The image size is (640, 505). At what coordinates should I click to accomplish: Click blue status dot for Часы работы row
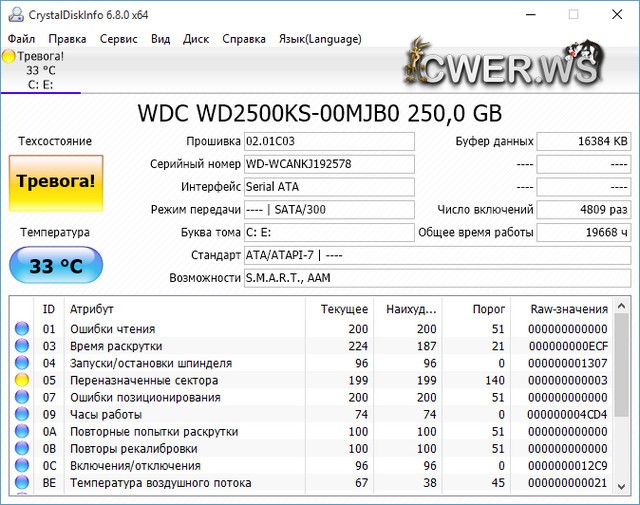pyautogui.click(x=22, y=415)
